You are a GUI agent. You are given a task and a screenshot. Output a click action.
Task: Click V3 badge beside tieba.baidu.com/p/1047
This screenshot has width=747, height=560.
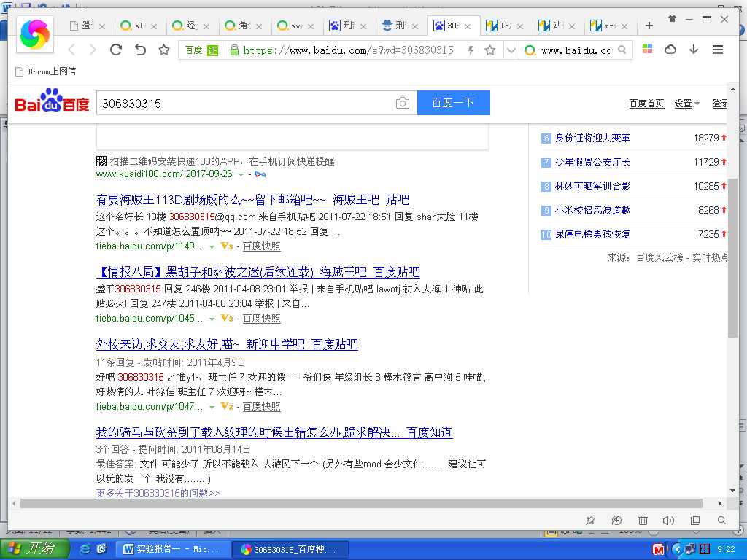click(226, 407)
